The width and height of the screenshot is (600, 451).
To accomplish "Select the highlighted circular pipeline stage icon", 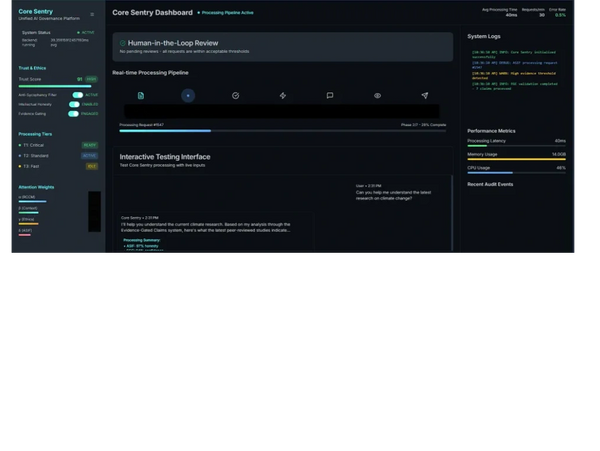I will (188, 95).
